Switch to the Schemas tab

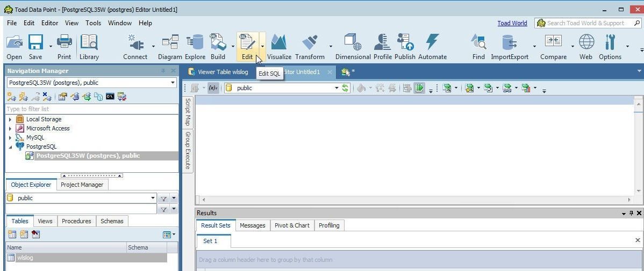coord(112,221)
